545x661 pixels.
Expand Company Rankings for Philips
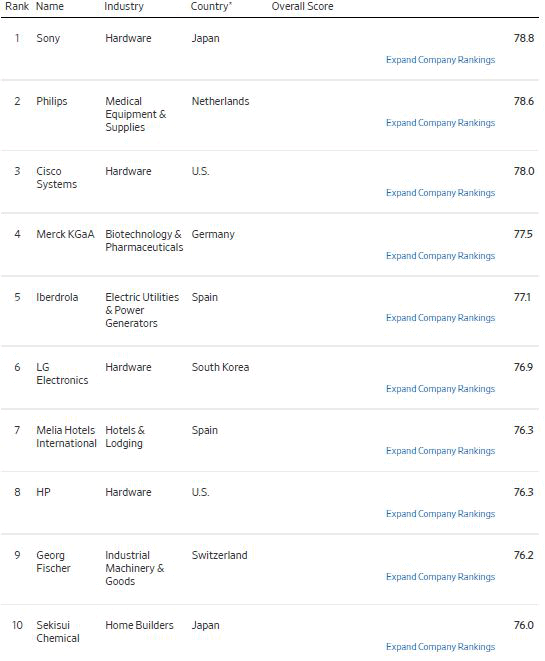440,123
